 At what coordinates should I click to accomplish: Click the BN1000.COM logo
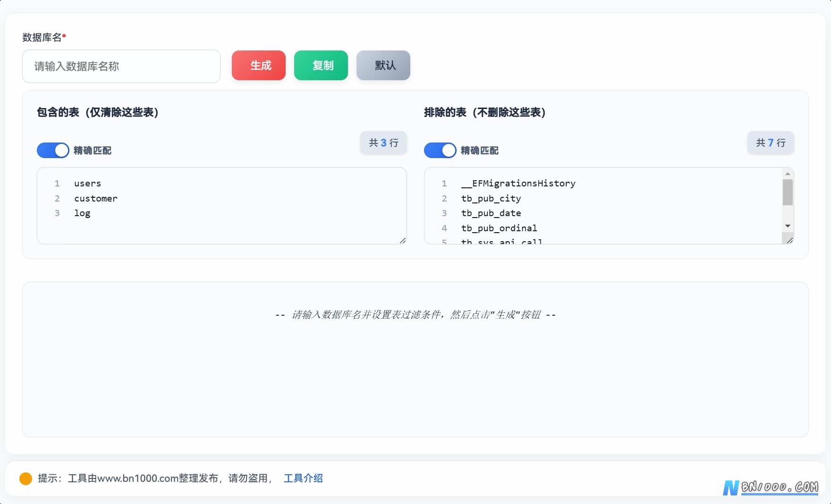point(771,487)
